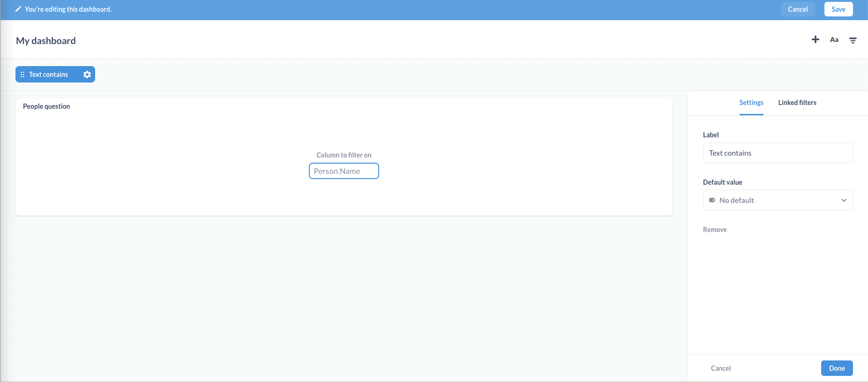Open the add filter icon in the header
The width and height of the screenshot is (868, 382).
853,40
